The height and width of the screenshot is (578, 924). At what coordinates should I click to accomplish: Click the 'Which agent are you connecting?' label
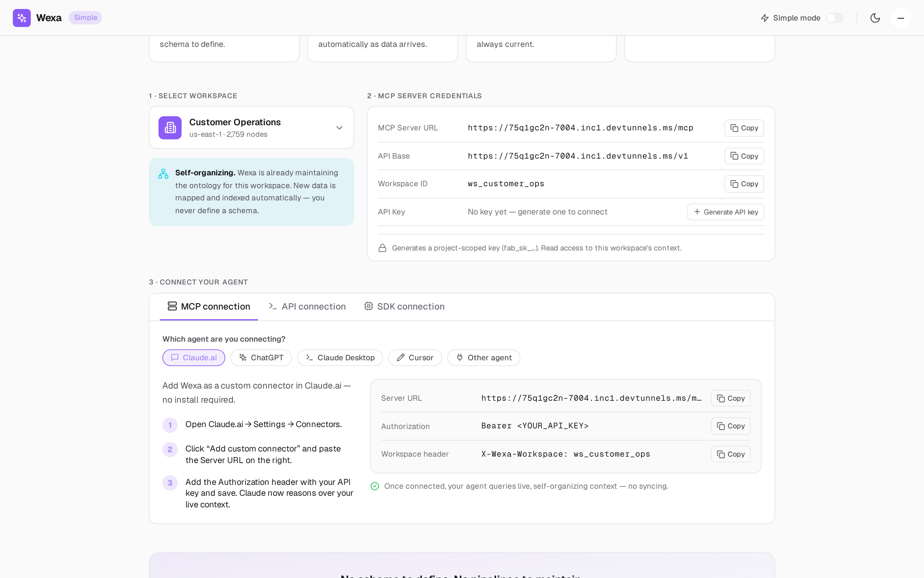click(x=224, y=339)
